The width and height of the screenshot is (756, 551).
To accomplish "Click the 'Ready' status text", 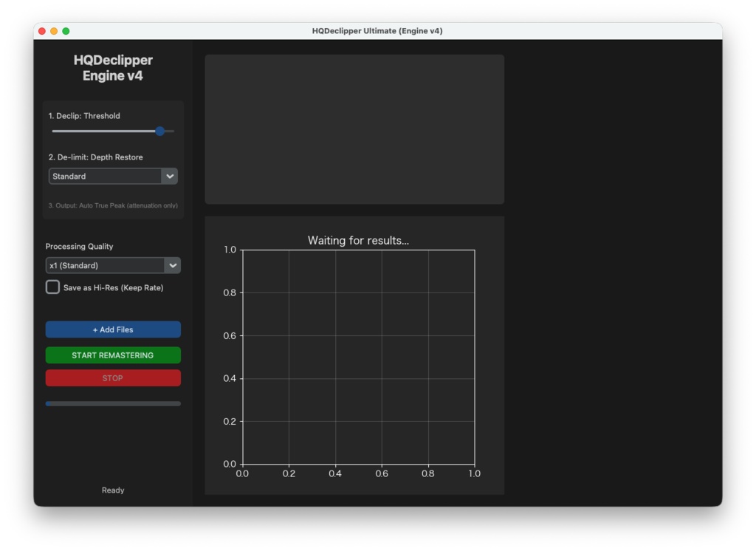I will (x=113, y=490).
